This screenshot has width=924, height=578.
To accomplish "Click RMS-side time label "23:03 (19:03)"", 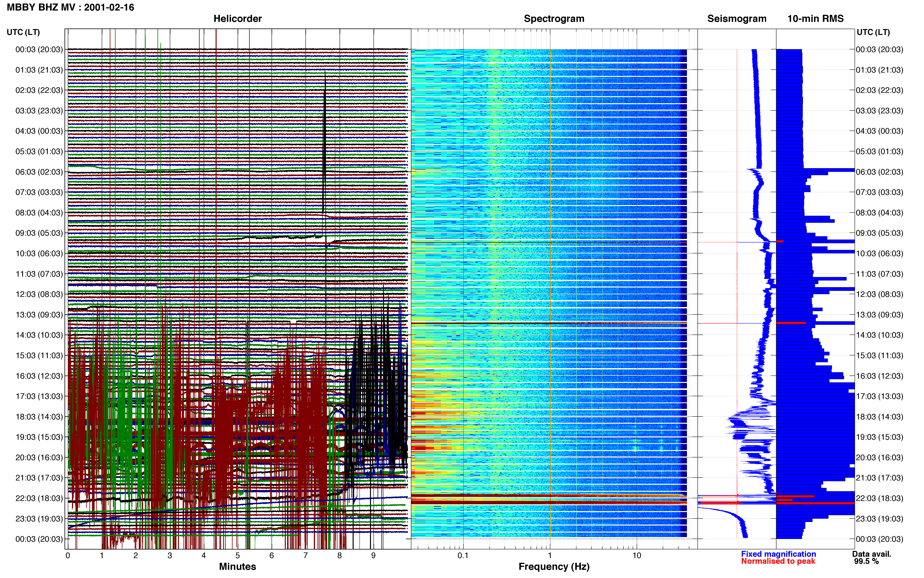I will 879,519.
